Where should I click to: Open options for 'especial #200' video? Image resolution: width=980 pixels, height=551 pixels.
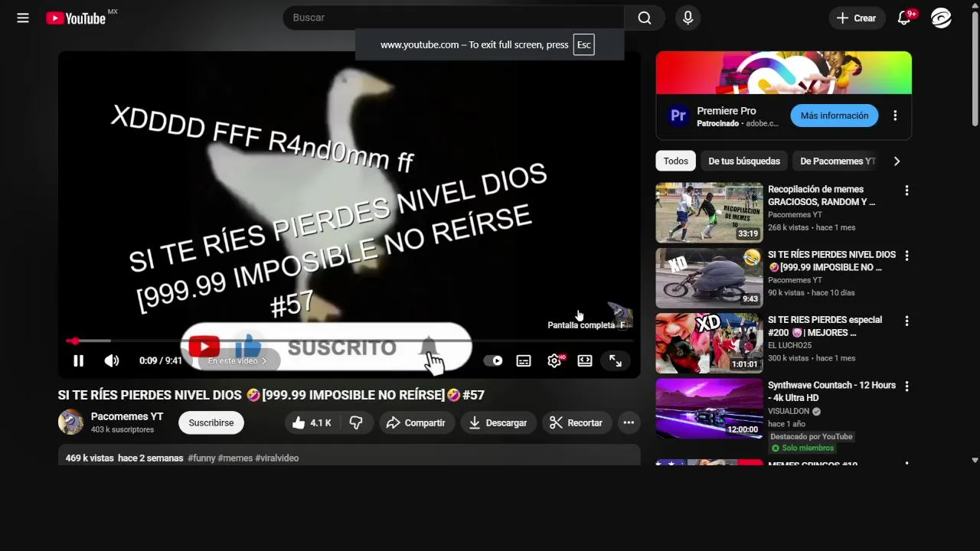tap(906, 321)
